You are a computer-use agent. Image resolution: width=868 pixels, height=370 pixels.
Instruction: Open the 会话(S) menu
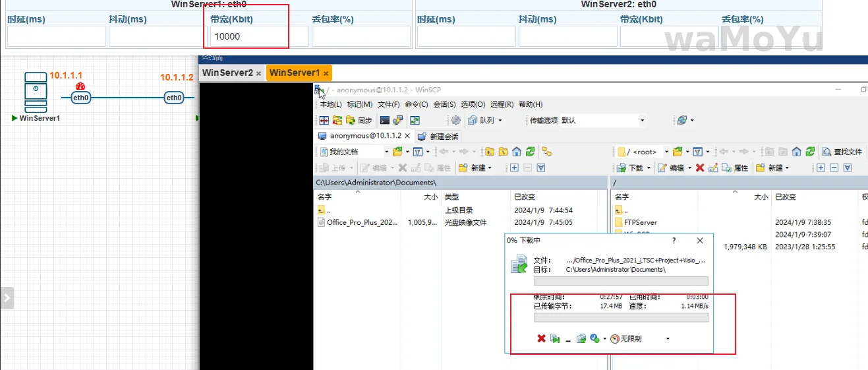coord(444,104)
